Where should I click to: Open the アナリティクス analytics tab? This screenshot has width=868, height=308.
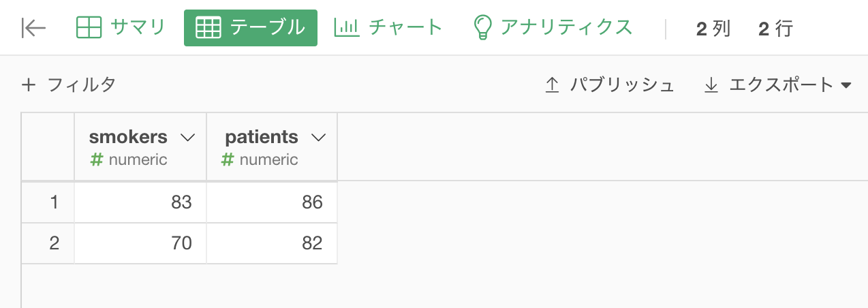click(x=553, y=28)
